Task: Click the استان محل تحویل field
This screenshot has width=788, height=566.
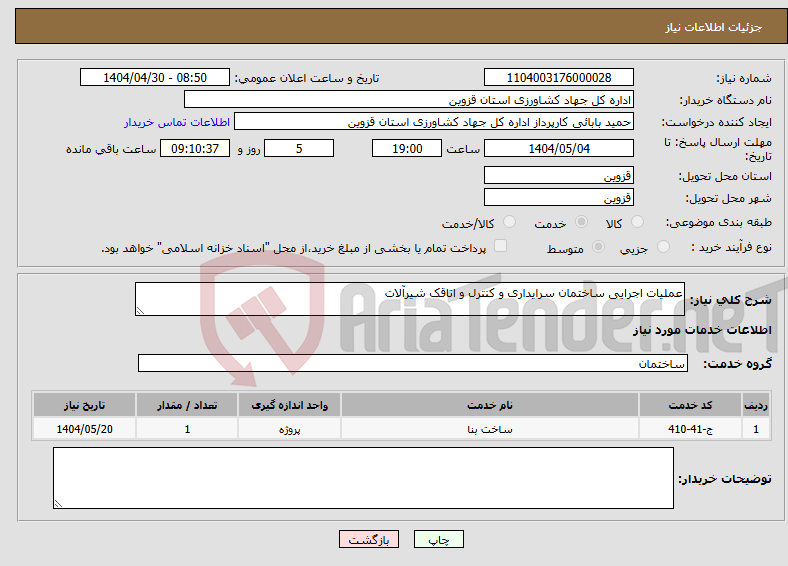Action: point(558,175)
